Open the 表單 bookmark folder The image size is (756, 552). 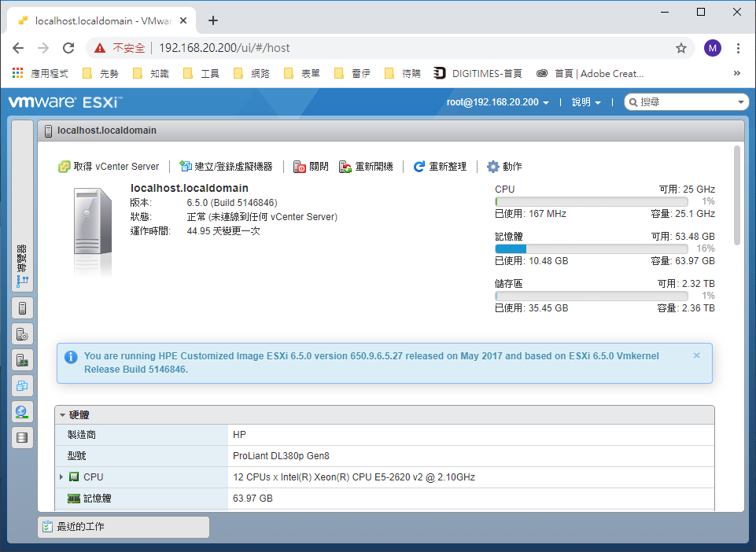pyautogui.click(x=302, y=73)
